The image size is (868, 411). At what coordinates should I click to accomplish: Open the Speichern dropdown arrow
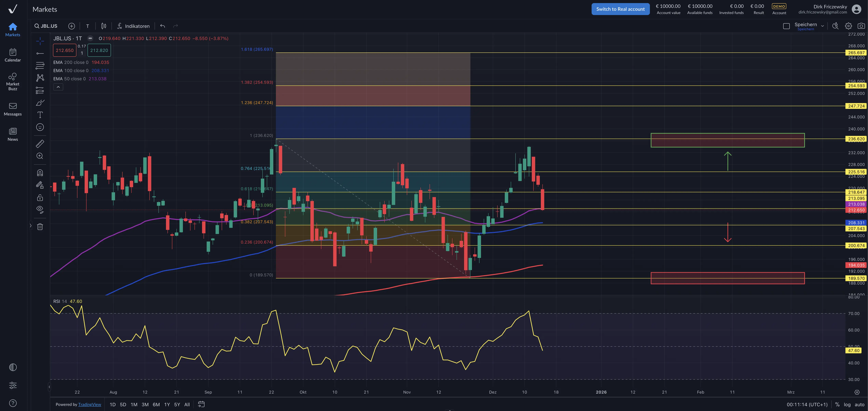click(823, 26)
